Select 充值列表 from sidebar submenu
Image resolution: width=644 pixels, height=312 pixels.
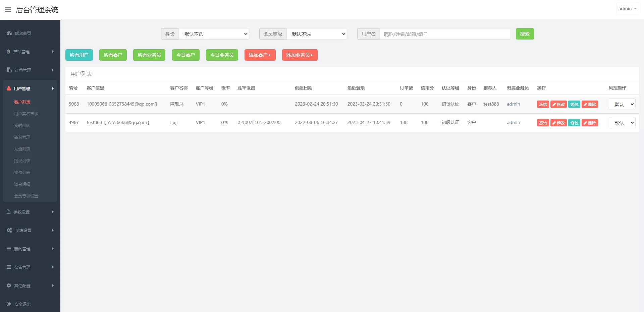point(22,149)
